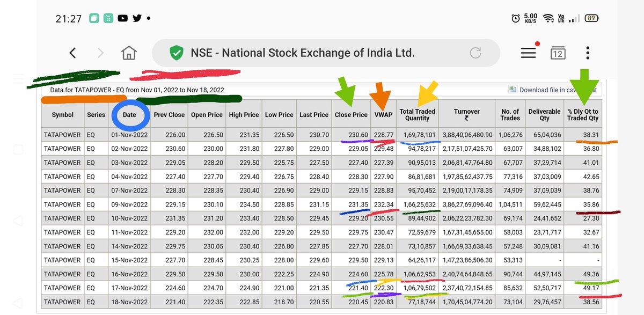This screenshot has width=644, height=315.
Task: Click the High Price column header
Action: click(x=244, y=115)
